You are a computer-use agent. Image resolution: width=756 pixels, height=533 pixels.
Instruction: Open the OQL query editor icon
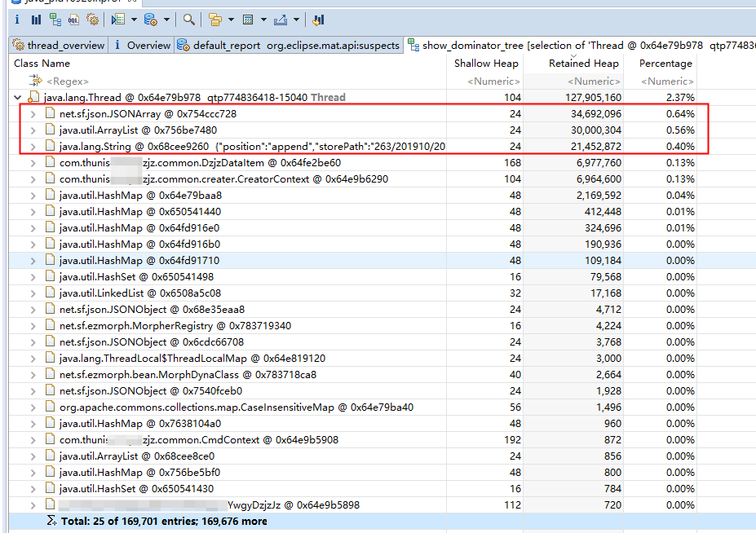[x=73, y=20]
